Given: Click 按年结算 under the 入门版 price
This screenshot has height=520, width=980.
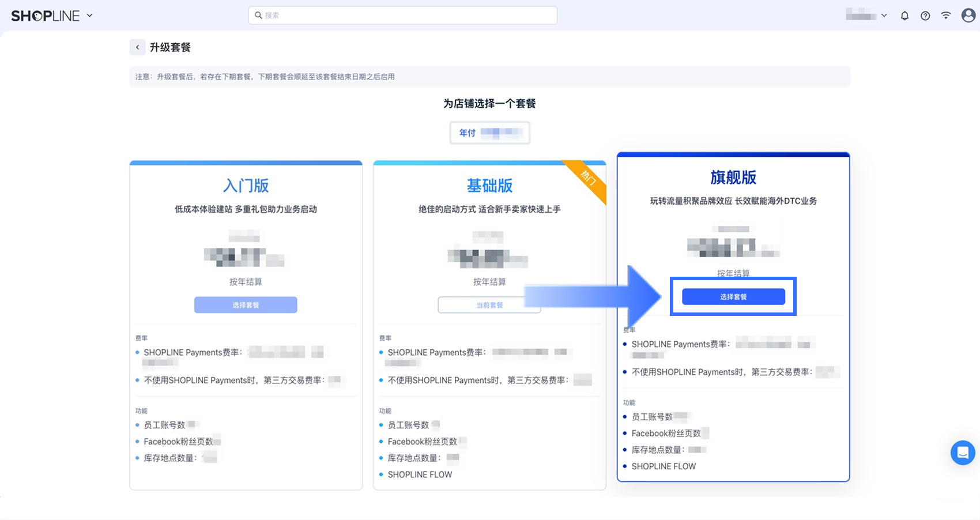Looking at the screenshot, I should [246, 282].
